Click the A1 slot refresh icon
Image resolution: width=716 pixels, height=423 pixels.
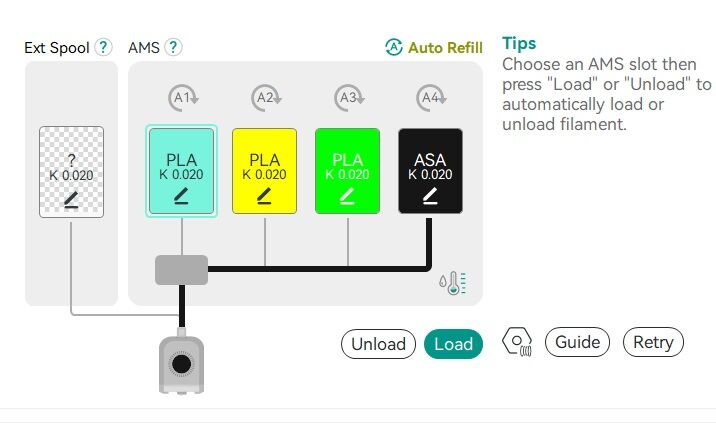pyautogui.click(x=183, y=98)
